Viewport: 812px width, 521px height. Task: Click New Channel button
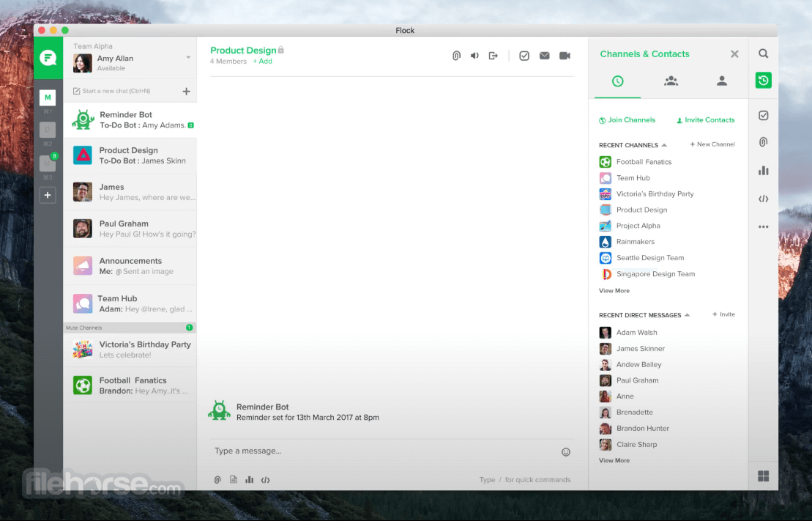[x=712, y=144]
